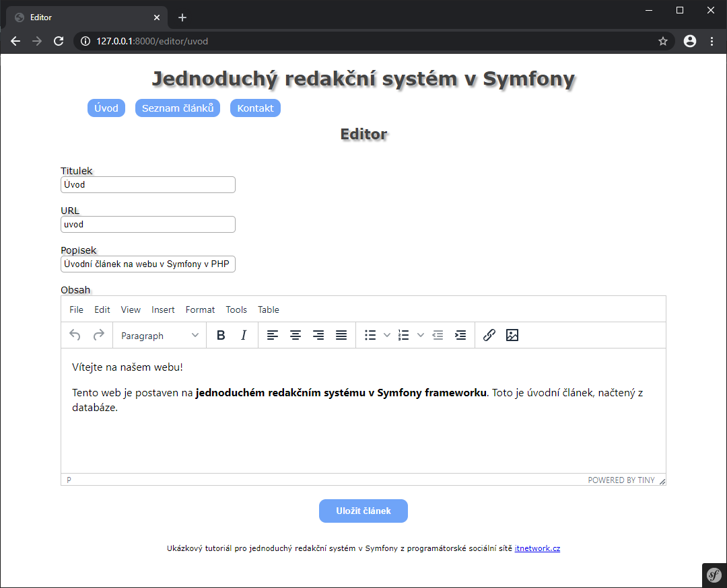Expand the bullet list style options arrow

(386, 335)
